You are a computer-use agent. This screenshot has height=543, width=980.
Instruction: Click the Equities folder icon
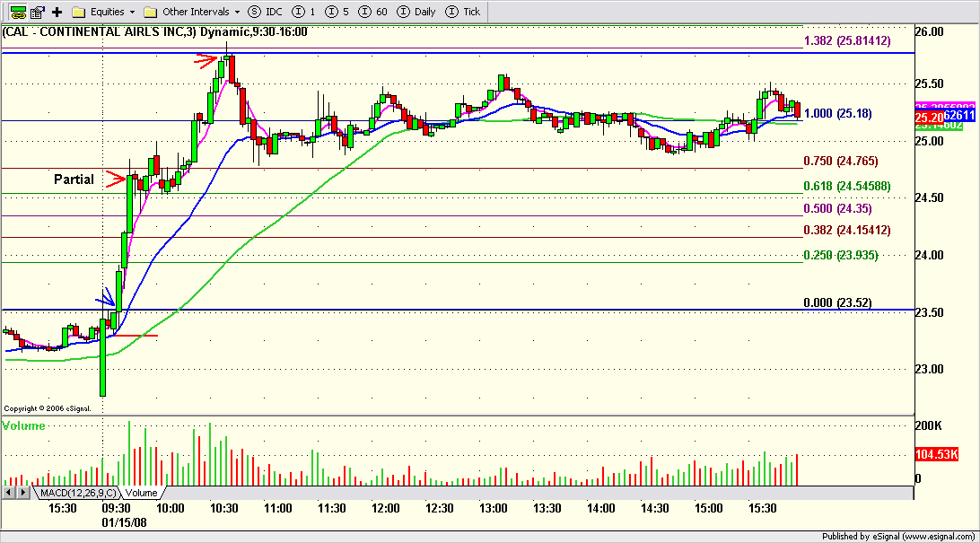click(x=79, y=12)
